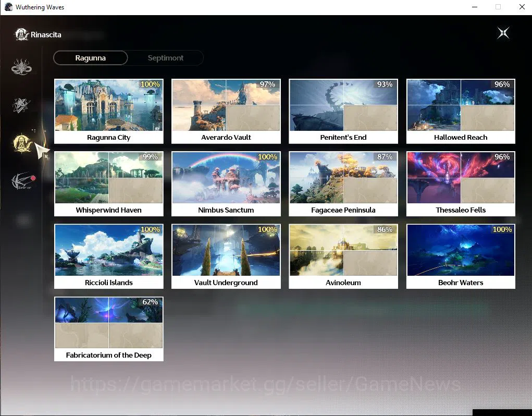Click the 100% badge on Nimbus Sanctum
The width and height of the screenshot is (532, 416).
click(x=267, y=157)
